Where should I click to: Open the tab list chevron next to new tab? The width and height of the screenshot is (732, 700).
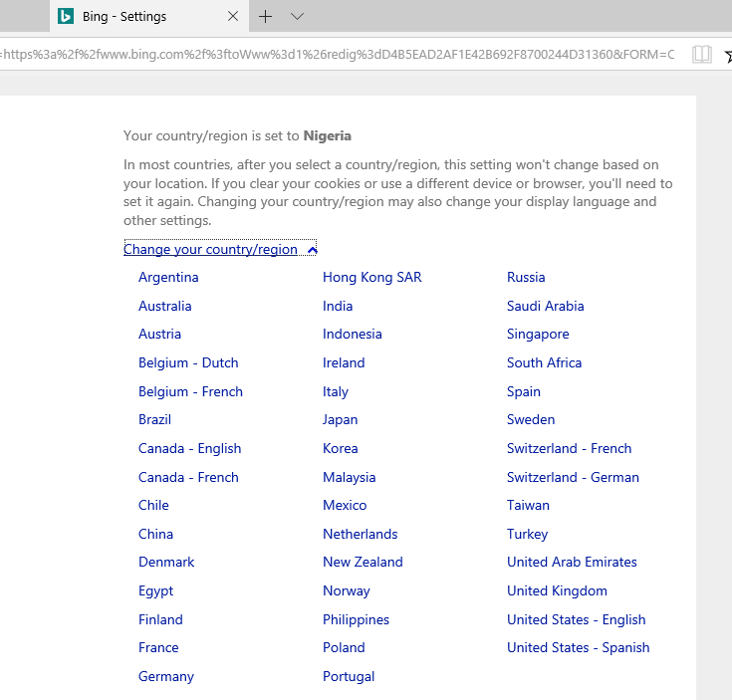pyautogui.click(x=297, y=17)
